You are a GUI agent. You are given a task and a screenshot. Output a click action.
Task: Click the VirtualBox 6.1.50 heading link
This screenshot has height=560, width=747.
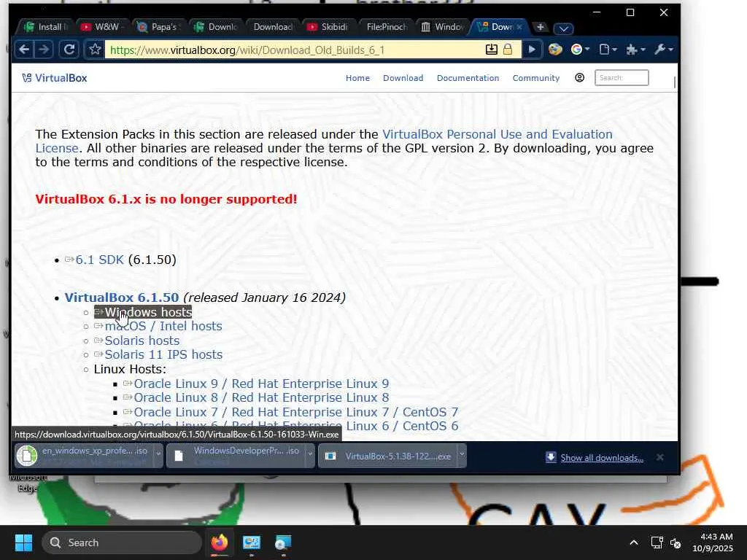point(122,297)
